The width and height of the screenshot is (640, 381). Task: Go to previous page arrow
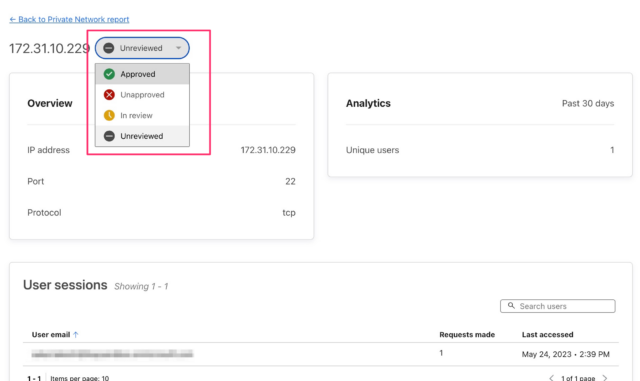(551, 378)
